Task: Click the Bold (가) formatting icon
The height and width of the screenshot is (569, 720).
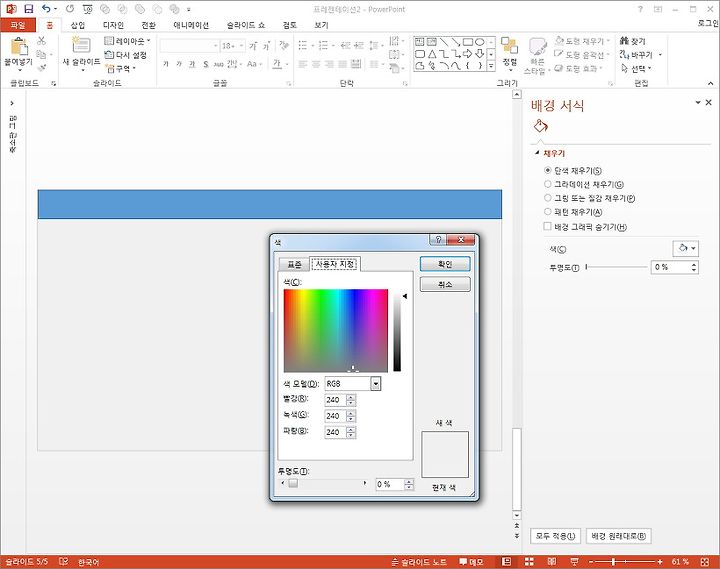Action: 166,64
